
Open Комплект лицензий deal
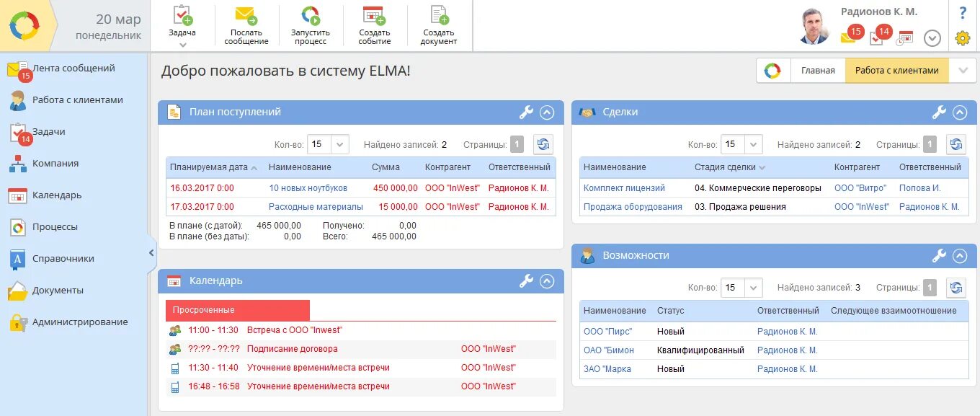coord(624,188)
